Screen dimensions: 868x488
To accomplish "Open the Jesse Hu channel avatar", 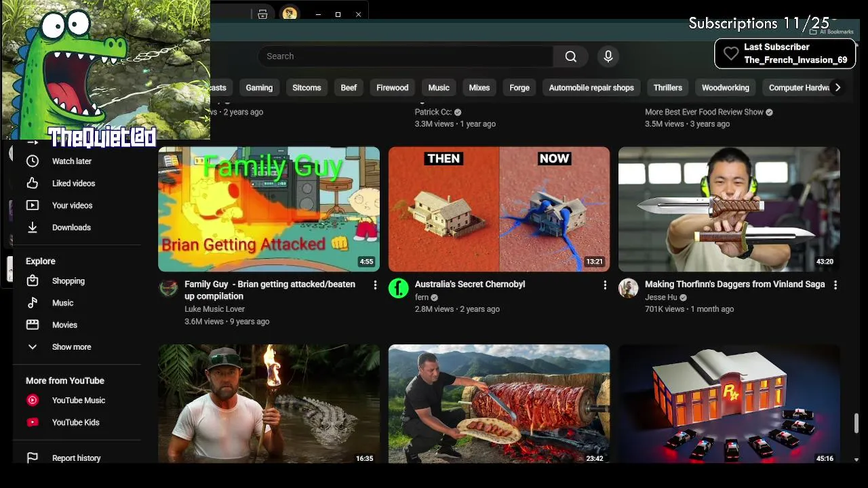I will (x=629, y=288).
